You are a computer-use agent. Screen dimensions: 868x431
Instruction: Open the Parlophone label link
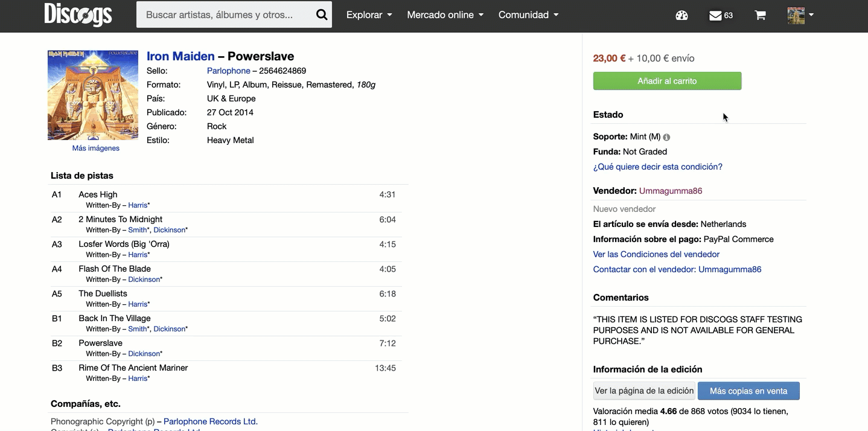coord(228,71)
